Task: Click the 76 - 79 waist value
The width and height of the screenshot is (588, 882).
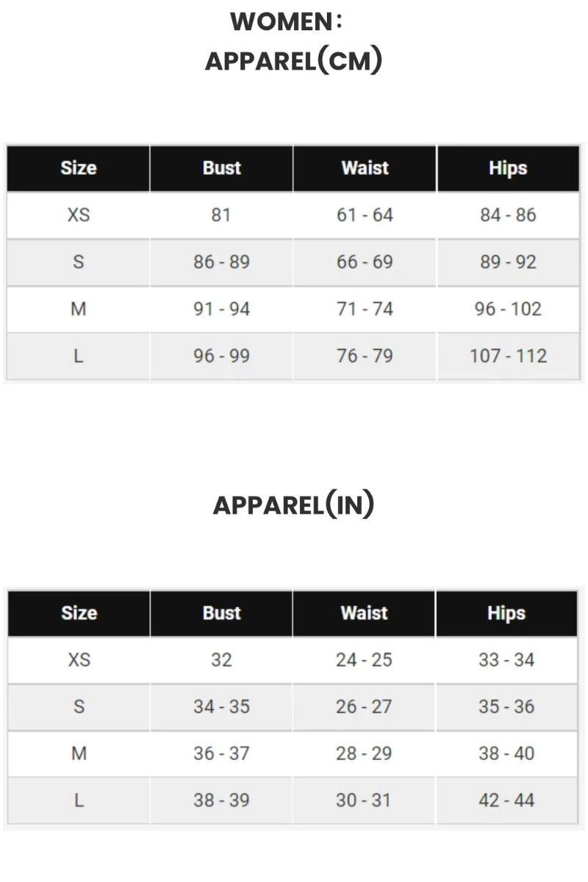Action: (x=365, y=356)
